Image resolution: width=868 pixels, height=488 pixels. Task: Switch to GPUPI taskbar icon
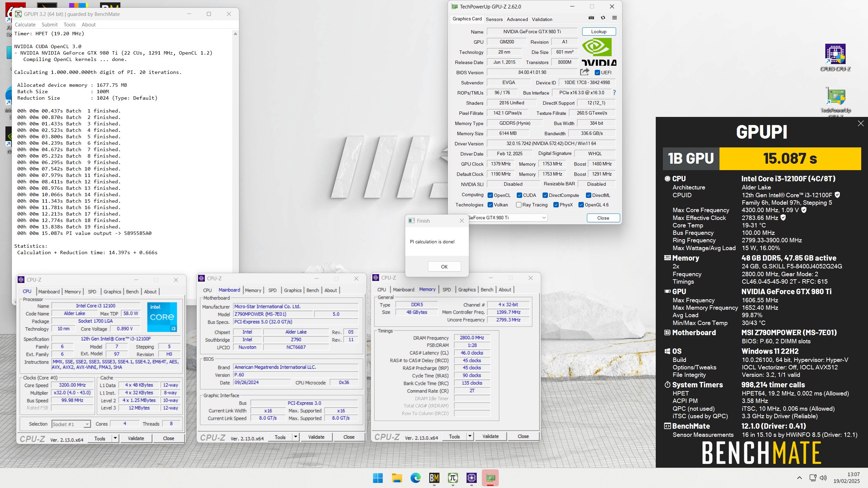453,478
